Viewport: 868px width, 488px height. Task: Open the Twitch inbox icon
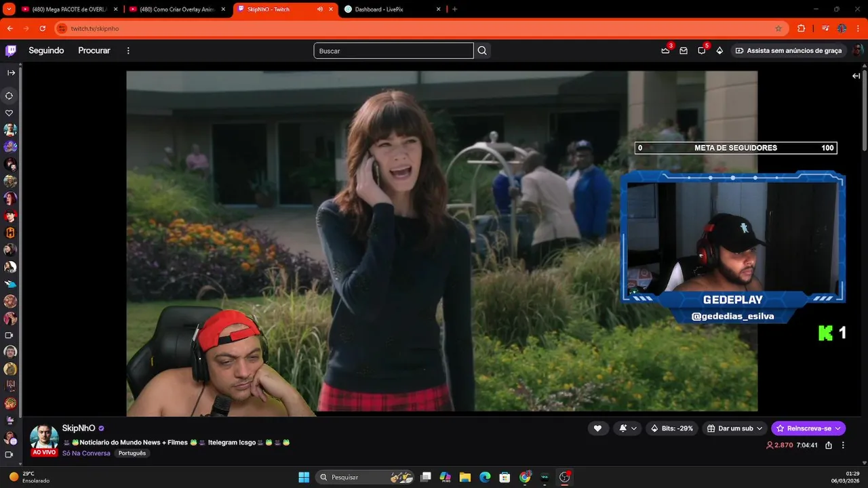[684, 51]
